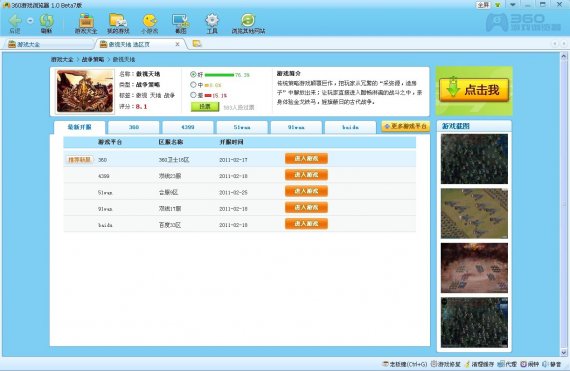Screen dimensions: 570x371
Task: Select the 差 (bad) rating radio button
Action: pos(193,95)
